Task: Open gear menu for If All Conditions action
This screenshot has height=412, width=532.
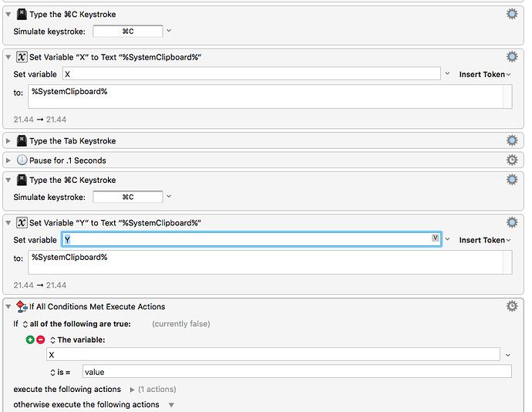Action: point(512,306)
